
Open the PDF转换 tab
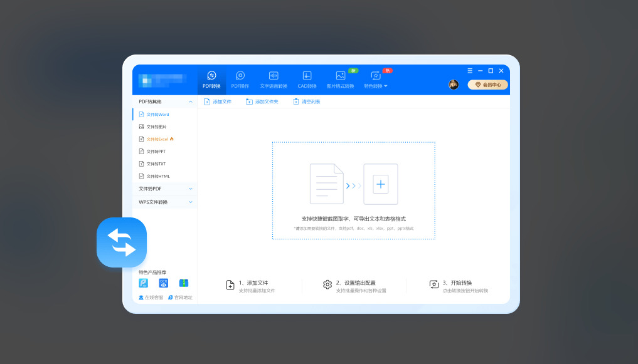(211, 80)
